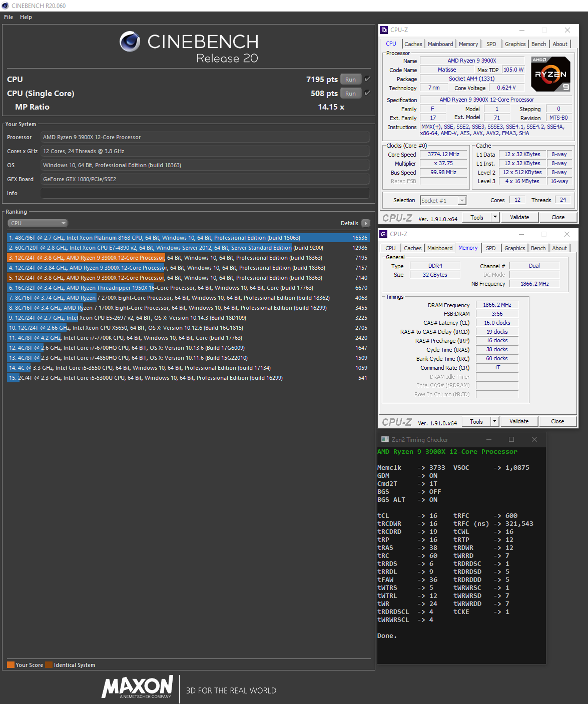This screenshot has height=704, width=588.
Task: Click Close button in upper CPU-Z window
Action: coord(558,217)
